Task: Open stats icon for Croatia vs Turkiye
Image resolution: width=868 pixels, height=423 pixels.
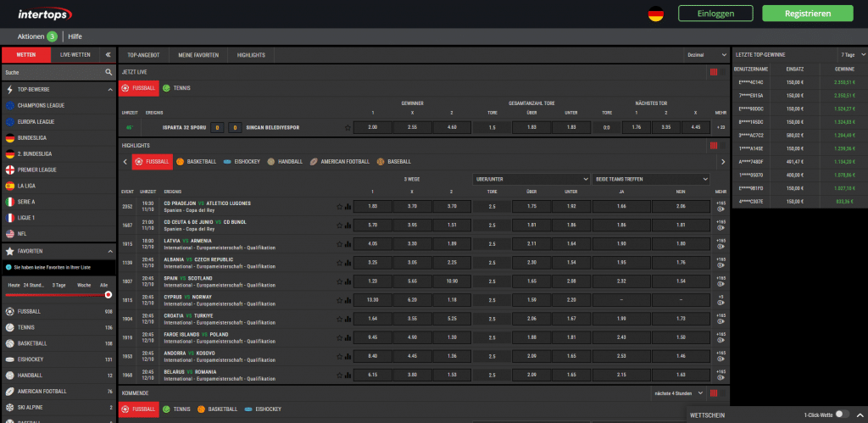Action: coord(348,319)
